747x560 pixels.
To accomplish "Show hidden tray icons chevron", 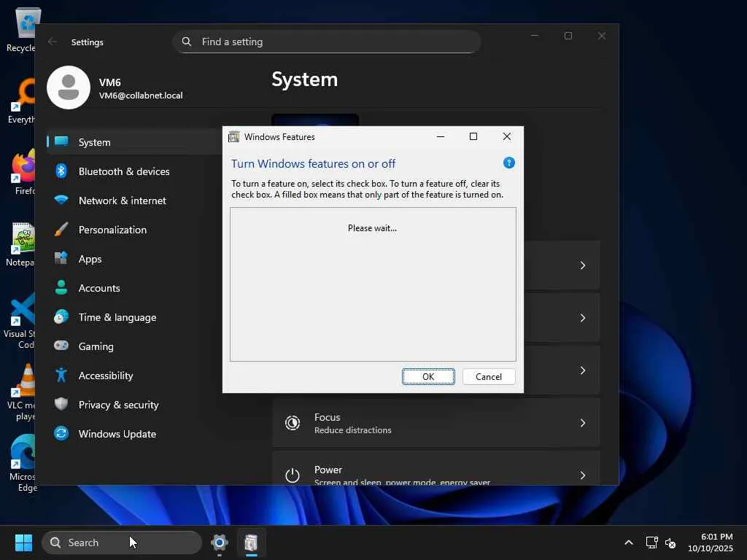I will [x=629, y=542].
